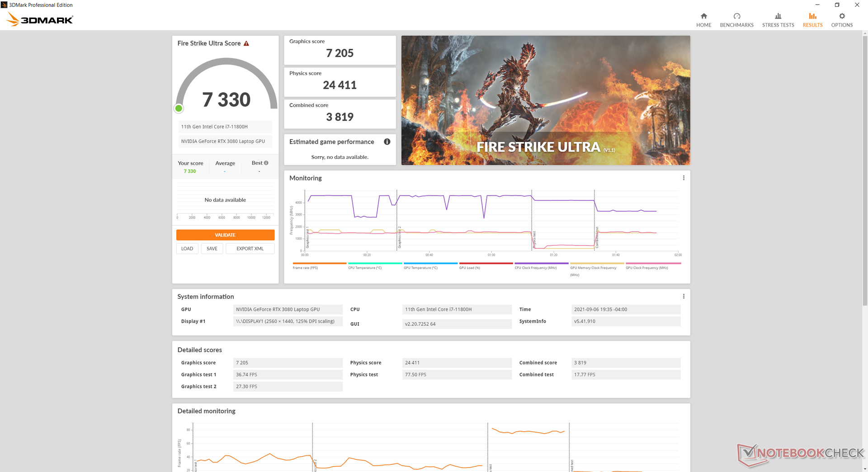
Task: Click the Combined score value 3 819
Action: tap(340, 117)
